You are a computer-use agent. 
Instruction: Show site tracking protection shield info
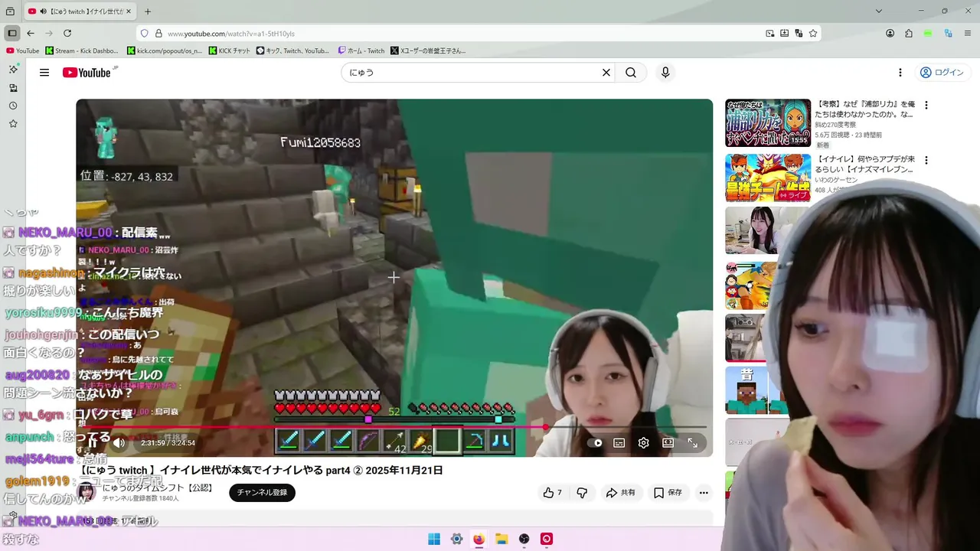144,34
